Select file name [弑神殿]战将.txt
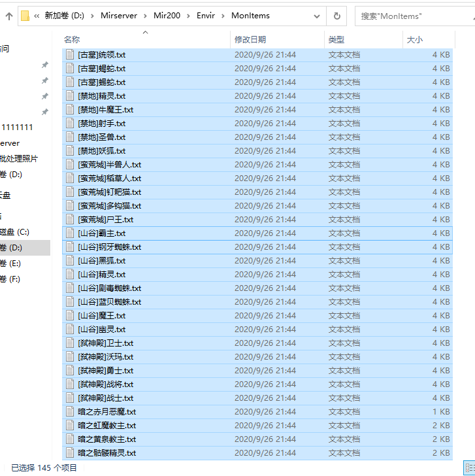The height and width of the screenshot is (476, 475). (x=106, y=384)
